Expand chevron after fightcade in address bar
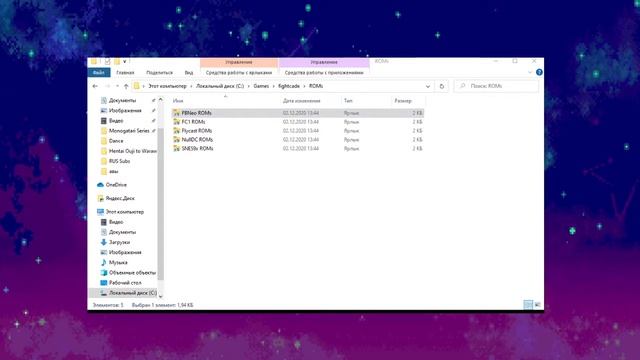This screenshot has width=640, height=360. [304, 86]
